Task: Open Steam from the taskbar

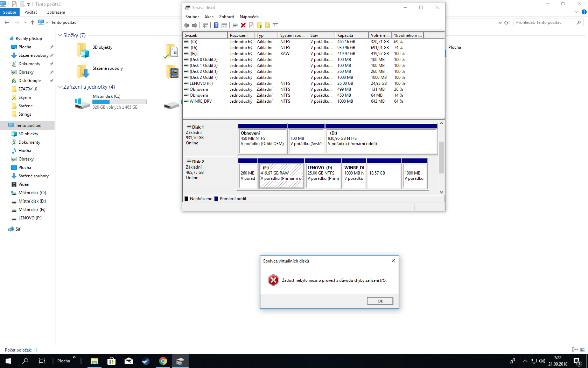Action: click(146, 361)
